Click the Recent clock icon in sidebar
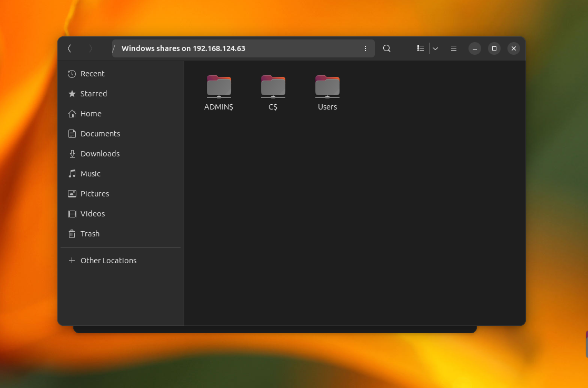The width and height of the screenshot is (588, 388). 72,74
